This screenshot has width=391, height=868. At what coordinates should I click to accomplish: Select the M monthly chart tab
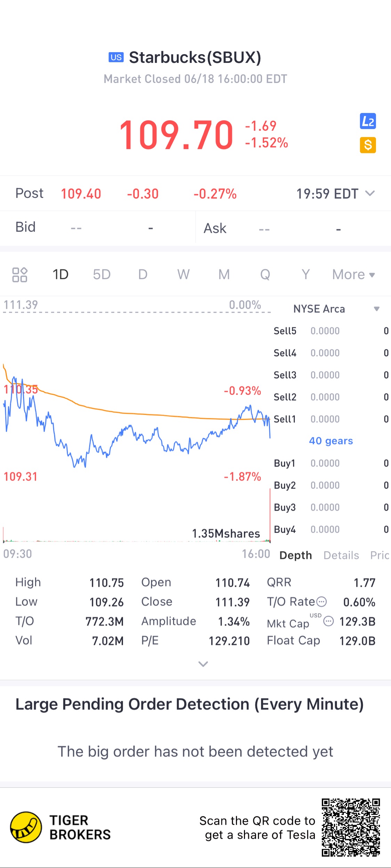coord(224,275)
